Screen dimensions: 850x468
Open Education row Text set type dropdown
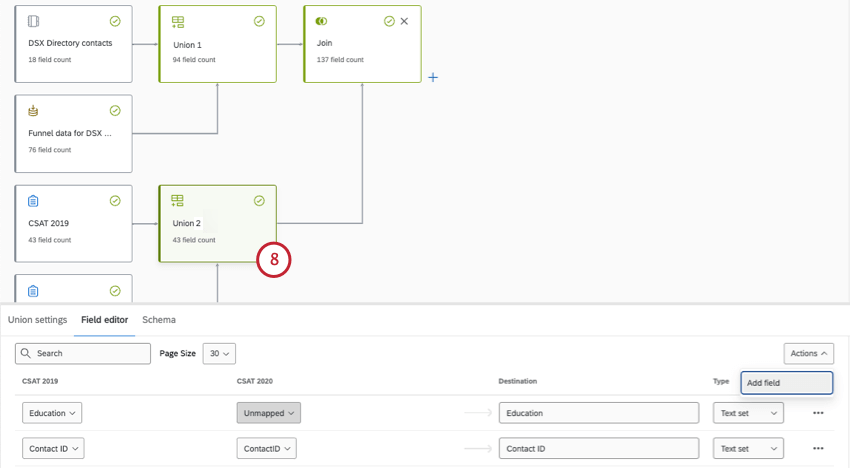(x=748, y=413)
